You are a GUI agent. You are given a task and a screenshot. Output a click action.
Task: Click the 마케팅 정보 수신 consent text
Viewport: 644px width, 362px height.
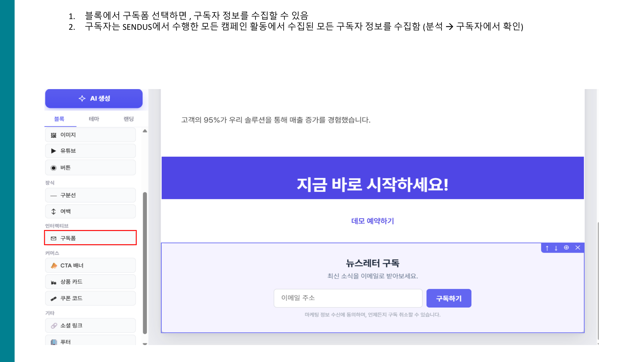click(x=372, y=315)
